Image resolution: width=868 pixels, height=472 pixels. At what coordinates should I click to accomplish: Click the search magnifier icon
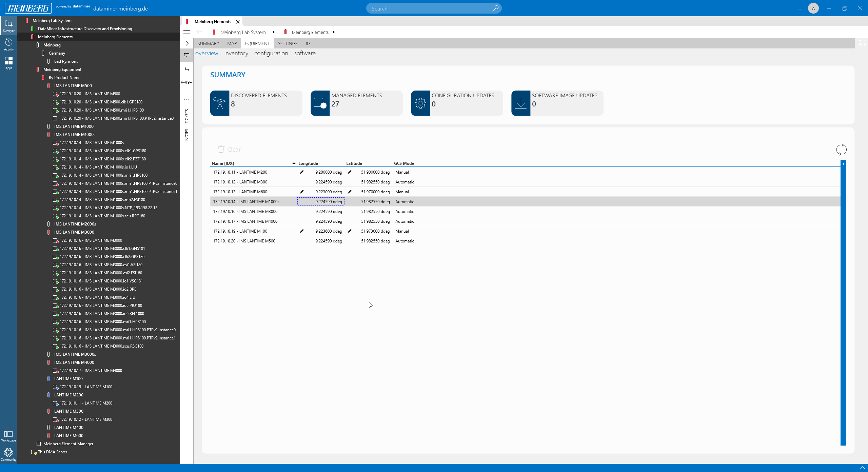point(495,8)
